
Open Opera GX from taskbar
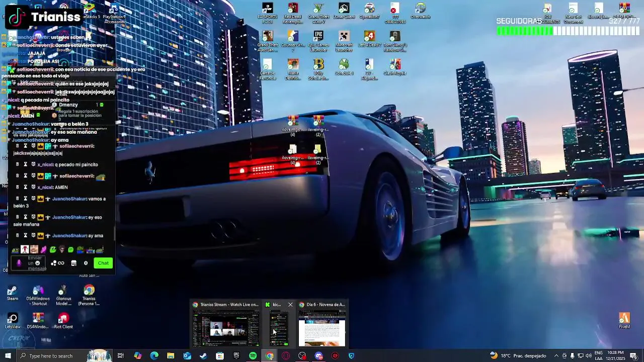click(x=286, y=356)
